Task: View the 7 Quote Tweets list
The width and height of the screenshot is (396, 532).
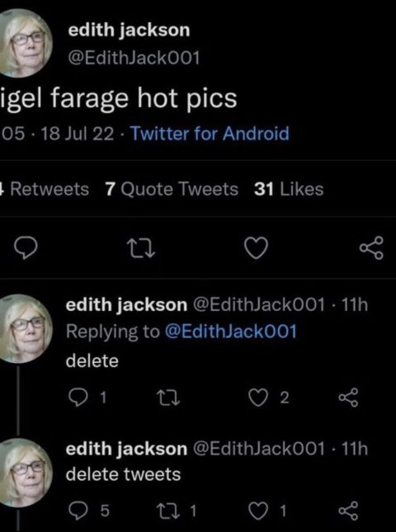Action: [x=172, y=189]
